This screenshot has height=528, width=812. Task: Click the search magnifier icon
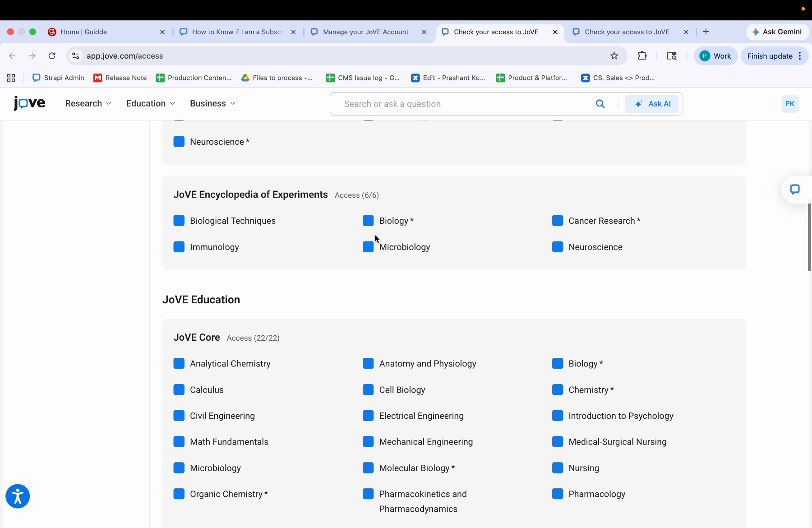tap(600, 104)
